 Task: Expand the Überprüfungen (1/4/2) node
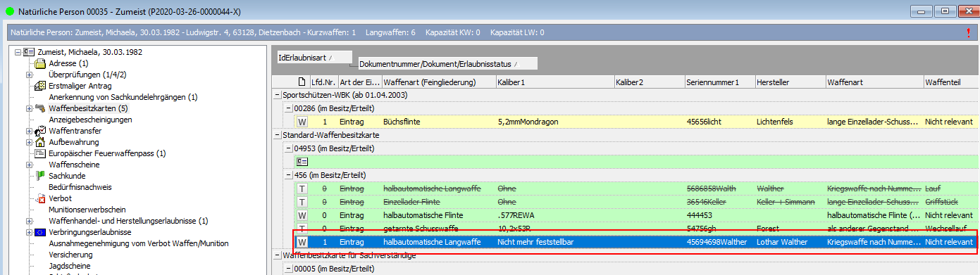coord(28,75)
